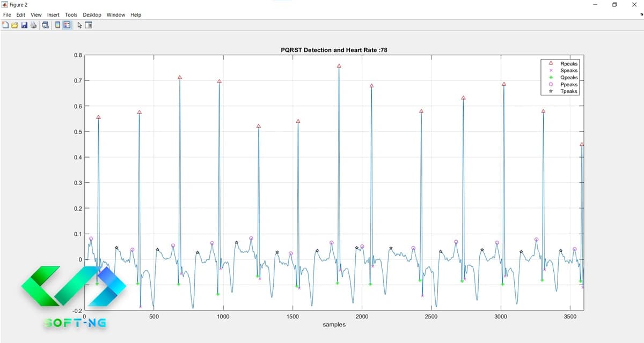Open the File menu
The width and height of the screenshot is (644, 343).
pos(7,14)
